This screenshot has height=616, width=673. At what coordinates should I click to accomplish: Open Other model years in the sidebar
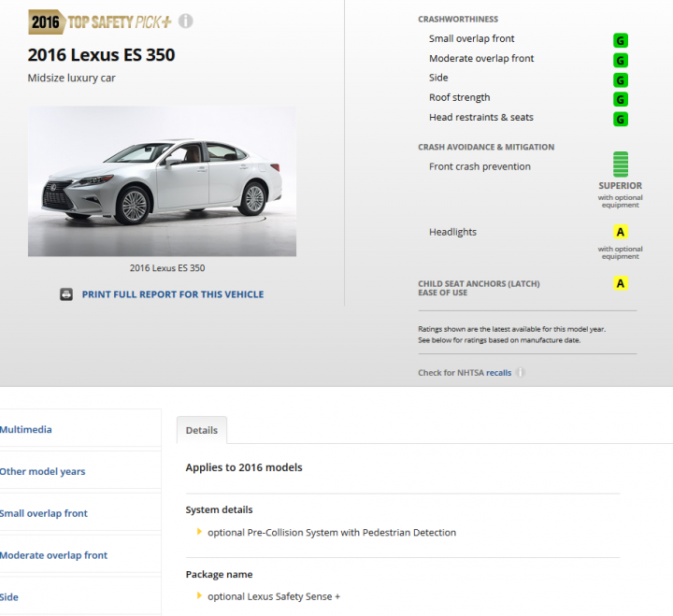(x=42, y=472)
